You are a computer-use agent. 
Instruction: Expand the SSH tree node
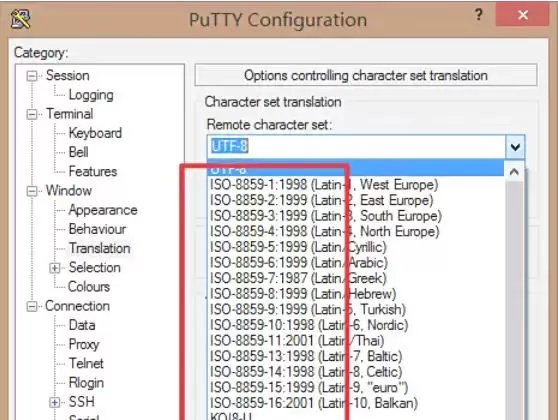55,402
